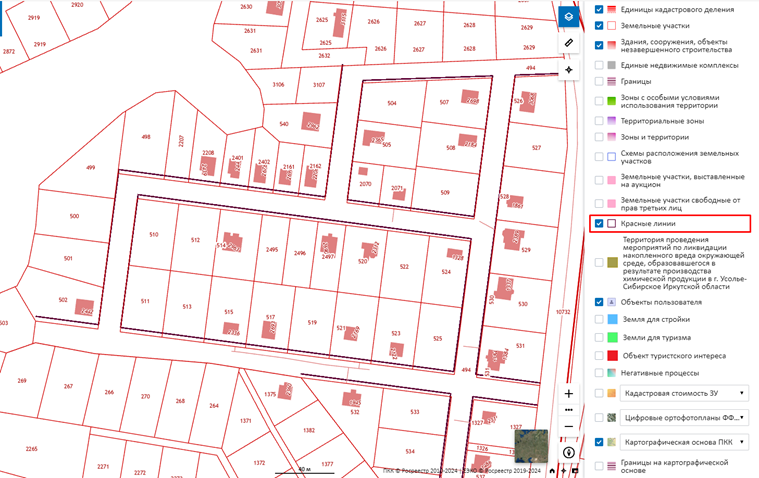Click the compass north orientation button
This screenshot has height=478, width=759.
(568, 452)
